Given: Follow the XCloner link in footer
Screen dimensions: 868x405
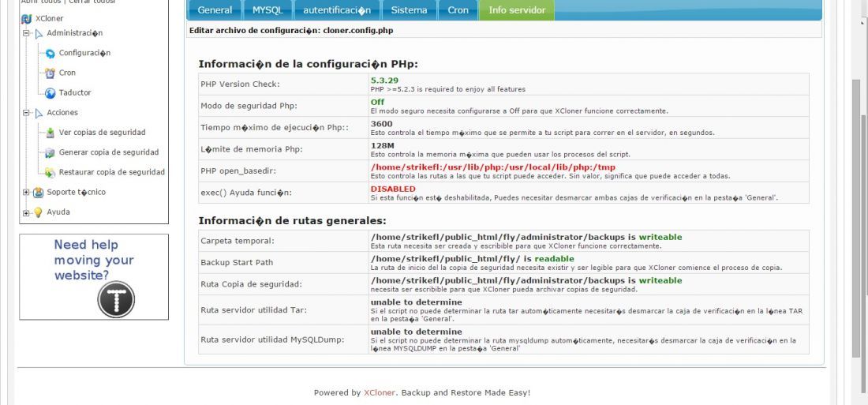Looking at the screenshot, I should coord(380,393).
